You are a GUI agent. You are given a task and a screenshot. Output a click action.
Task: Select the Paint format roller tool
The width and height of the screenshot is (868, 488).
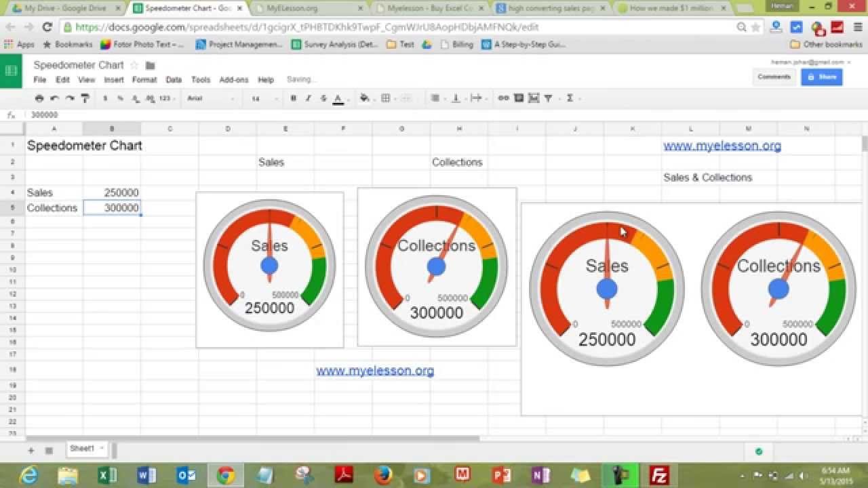[x=85, y=98]
